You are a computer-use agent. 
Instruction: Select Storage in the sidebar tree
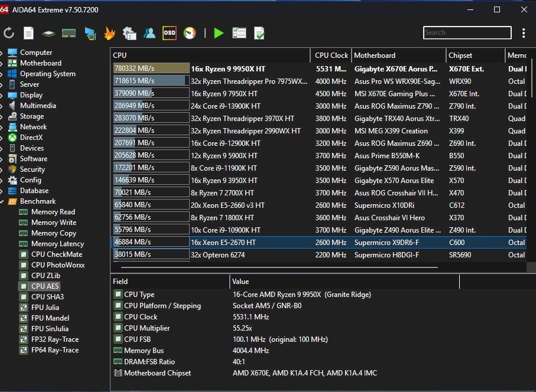(32, 116)
